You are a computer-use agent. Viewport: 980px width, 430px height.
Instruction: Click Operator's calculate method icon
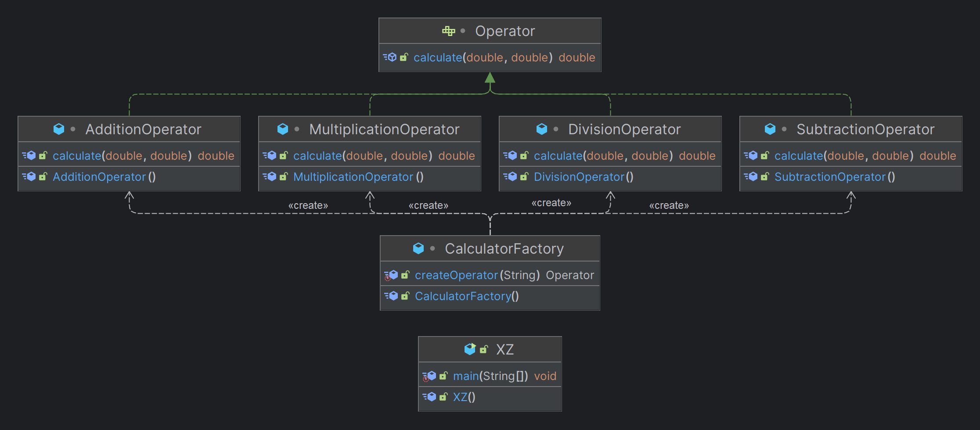coord(390,57)
